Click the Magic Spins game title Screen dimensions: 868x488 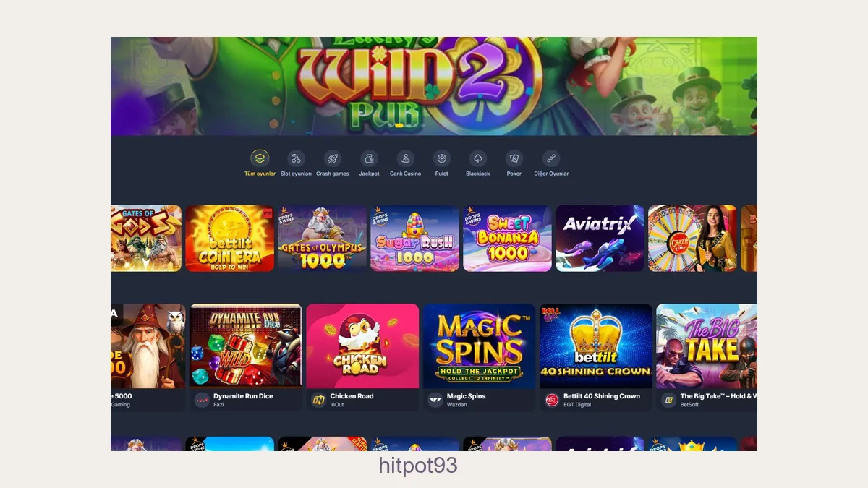(467, 396)
